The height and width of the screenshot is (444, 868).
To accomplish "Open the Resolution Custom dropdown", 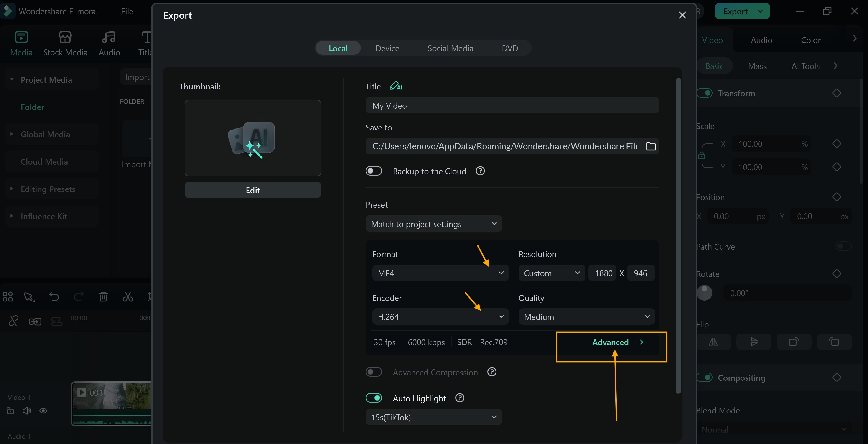I will pos(552,273).
